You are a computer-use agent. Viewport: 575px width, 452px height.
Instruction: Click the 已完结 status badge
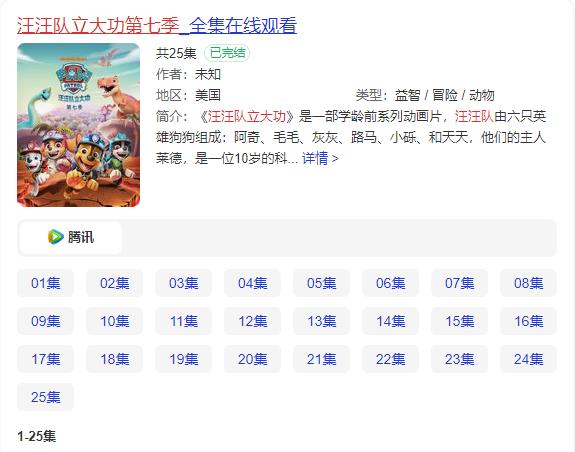pyautogui.click(x=227, y=53)
